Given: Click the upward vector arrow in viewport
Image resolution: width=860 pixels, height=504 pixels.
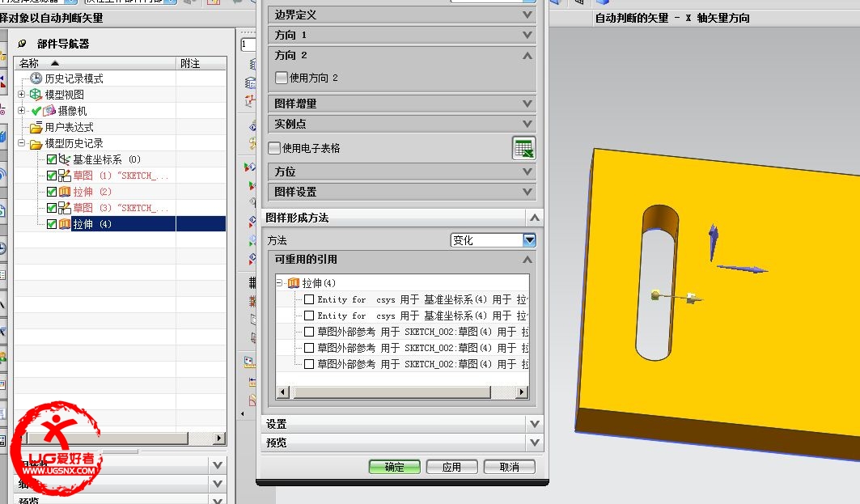Looking at the screenshot, I should 713,241.
